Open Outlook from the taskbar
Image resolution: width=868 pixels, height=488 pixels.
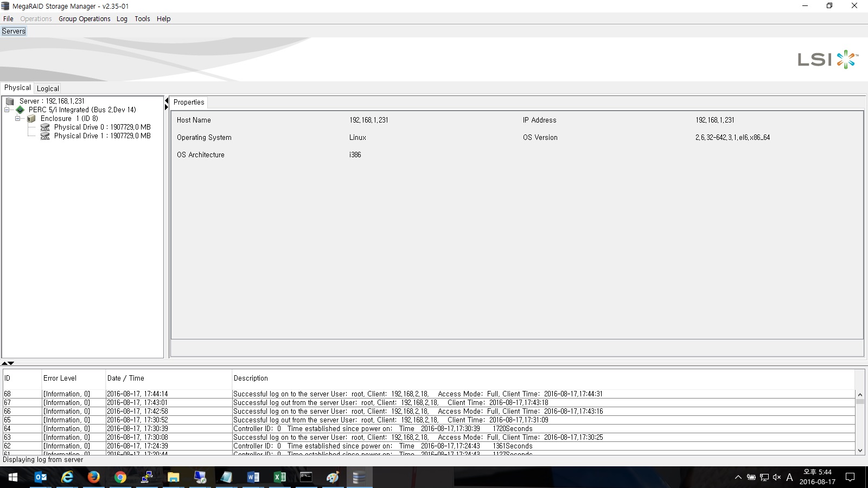click(x=40, y=477)
